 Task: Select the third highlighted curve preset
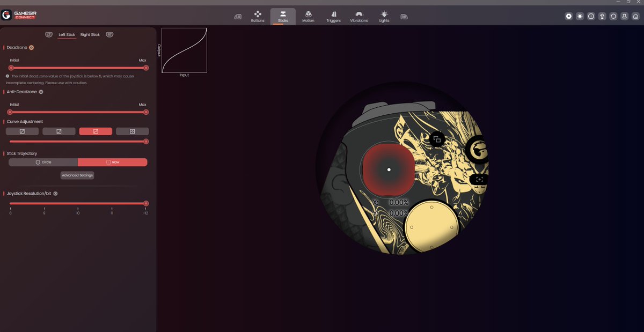(x=96, y=131)
